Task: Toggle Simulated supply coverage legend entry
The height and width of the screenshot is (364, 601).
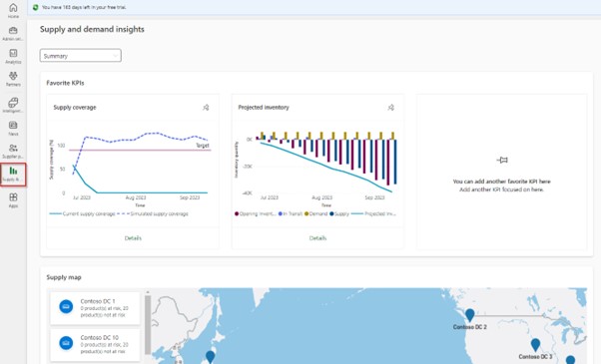Action: click(x=153, y=214)
